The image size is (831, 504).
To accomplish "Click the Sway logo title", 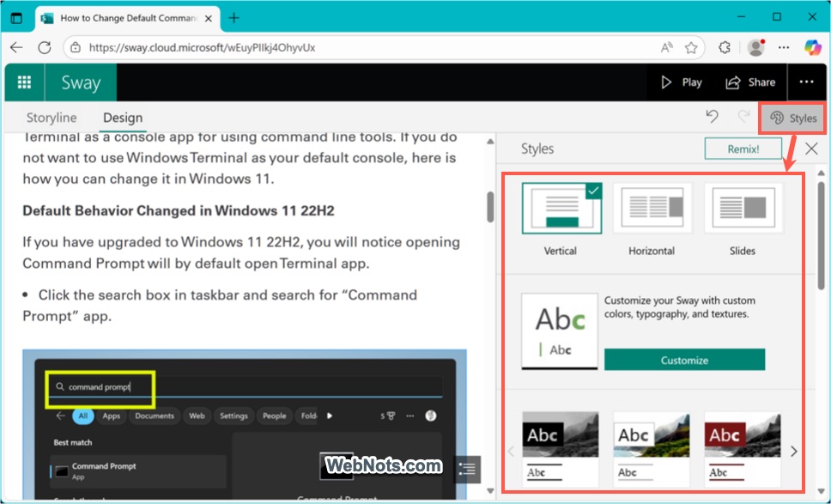I will coord(81,82).
